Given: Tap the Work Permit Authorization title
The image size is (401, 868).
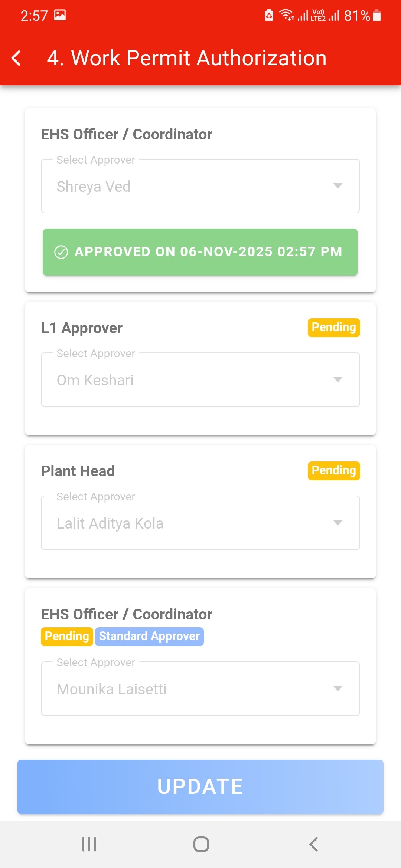Looking at the screenshot, I should (x=187, y=58).
